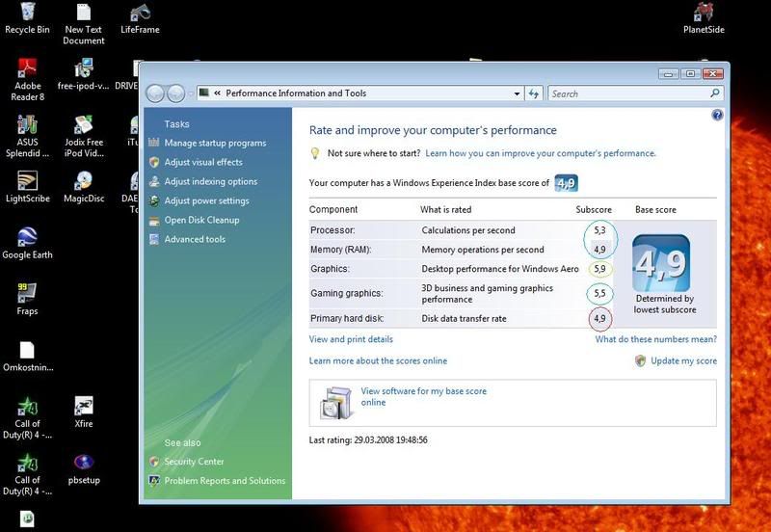Image resolution: width=771 pixels, height=532 pixels.
Task: Open Adobe Reader 8 desktop icon
Action: click(28, 80)
